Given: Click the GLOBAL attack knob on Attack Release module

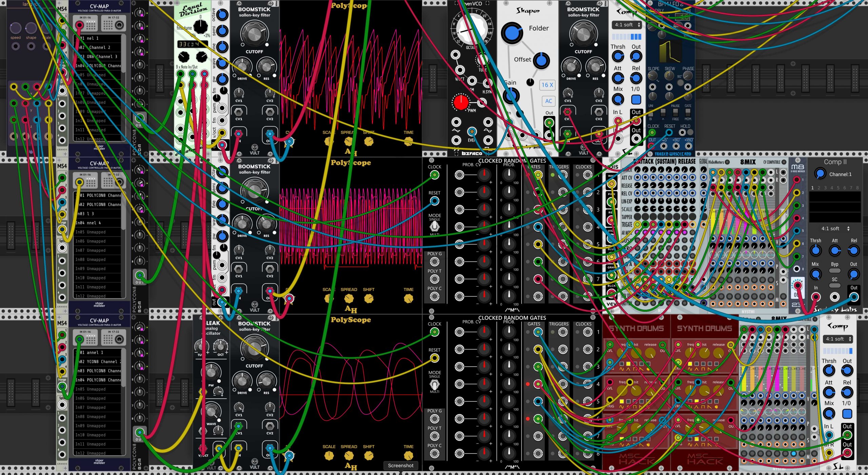Looking at the screenshot, I should coord(704,169).
